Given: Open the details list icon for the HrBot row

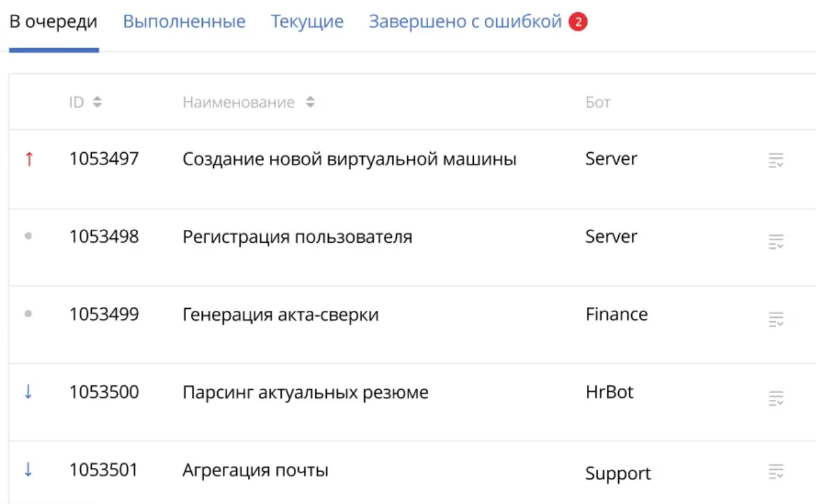Looking at the screenshot, I should point(776,398).
